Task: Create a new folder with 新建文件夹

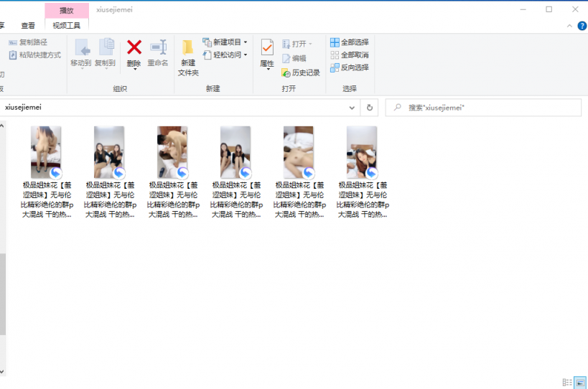Action: pyautogui.click(x=188, y=57)
